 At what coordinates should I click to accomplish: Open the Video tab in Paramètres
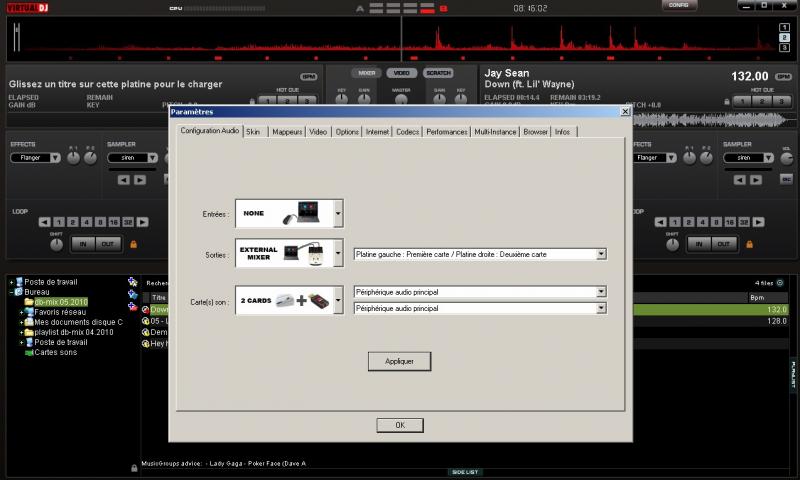pos(318,132)
